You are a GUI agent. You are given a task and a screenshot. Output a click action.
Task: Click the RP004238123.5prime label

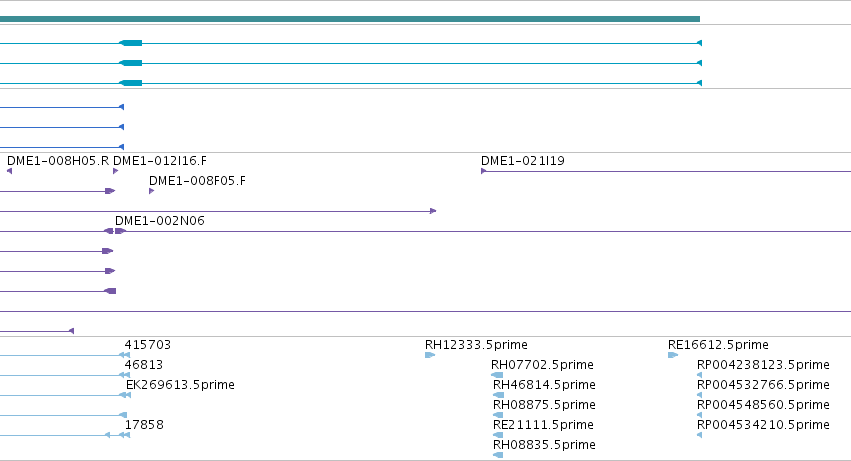tap(763, 364)
